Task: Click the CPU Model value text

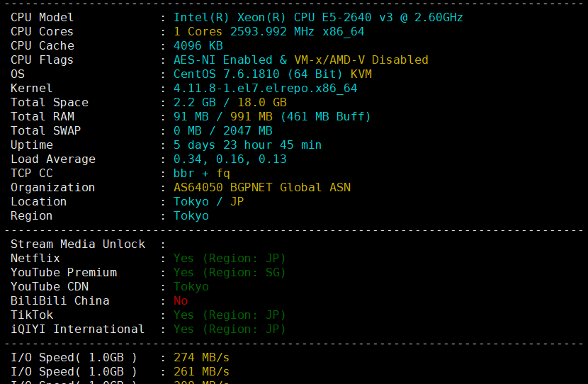Action: tap(318, 18)
